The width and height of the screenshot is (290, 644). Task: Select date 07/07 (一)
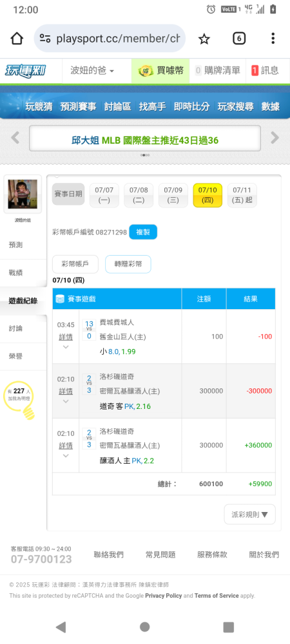click(104, 195)
